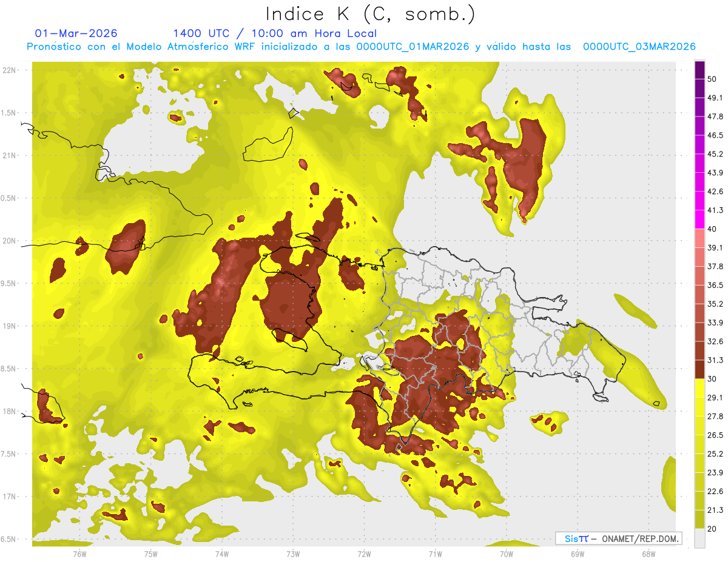Click the legend value "26.5"

pos(715,435)
